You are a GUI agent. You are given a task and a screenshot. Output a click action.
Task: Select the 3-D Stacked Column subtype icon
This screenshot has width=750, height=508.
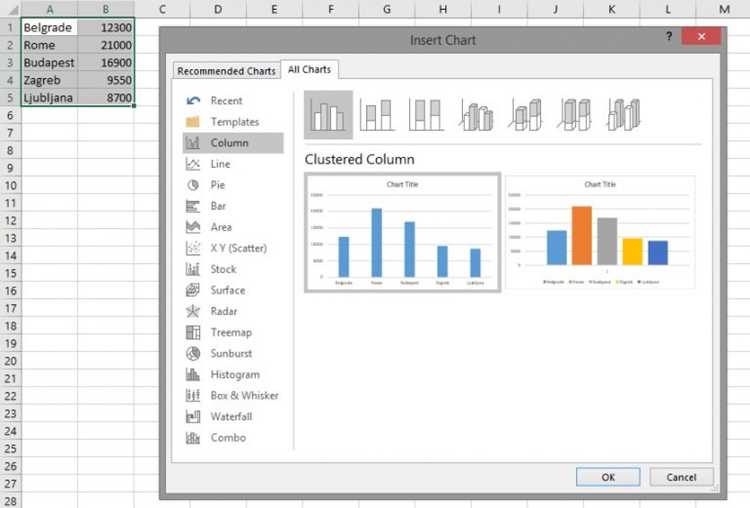tap(526, 115)
